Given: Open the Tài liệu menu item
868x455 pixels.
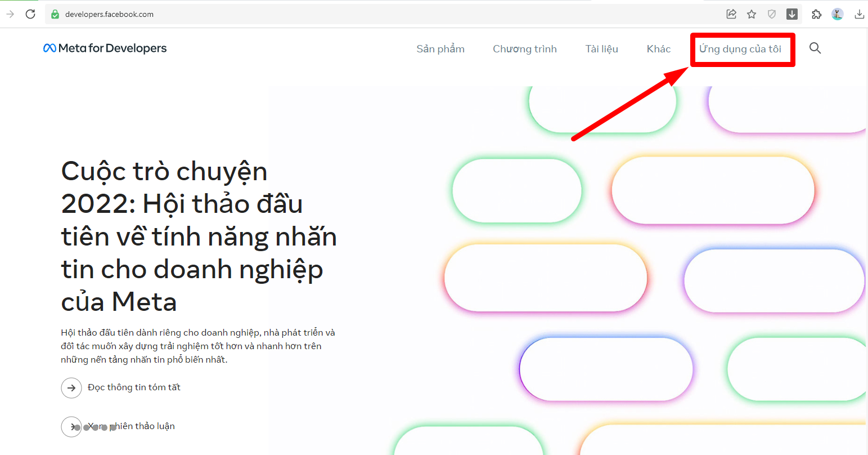Looking at the screenshot, I should tap(601, 49).
